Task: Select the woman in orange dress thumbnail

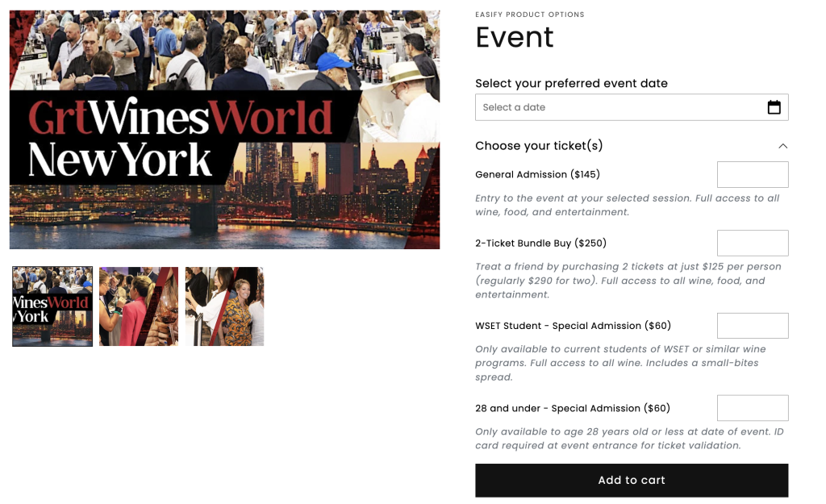Action: 224,306
